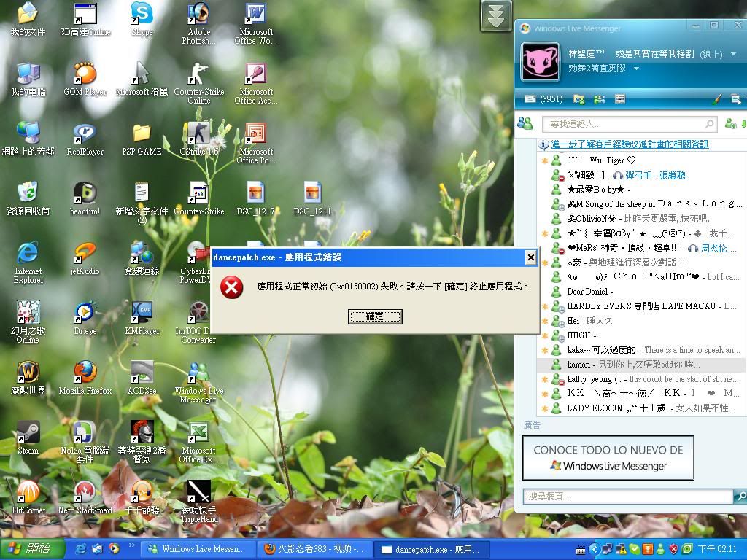Open the Messenger sharing folders icon

pyautogui.click(x=578, y=99)
